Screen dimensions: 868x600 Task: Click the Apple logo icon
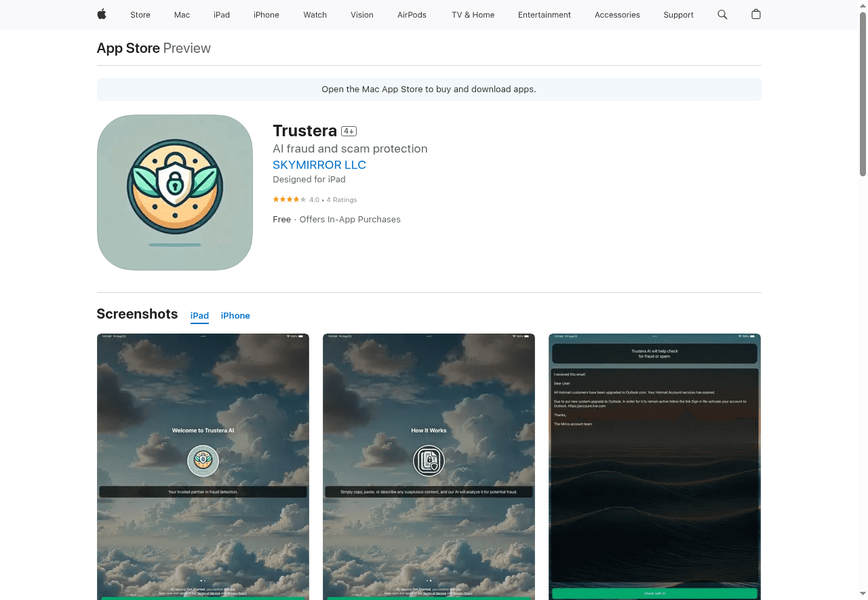pos(102,14)
